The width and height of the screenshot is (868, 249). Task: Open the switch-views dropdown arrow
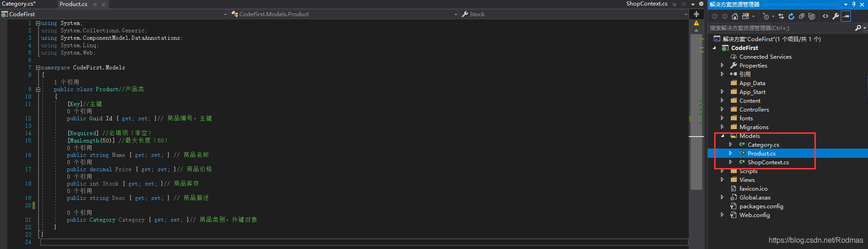[753, 16]
